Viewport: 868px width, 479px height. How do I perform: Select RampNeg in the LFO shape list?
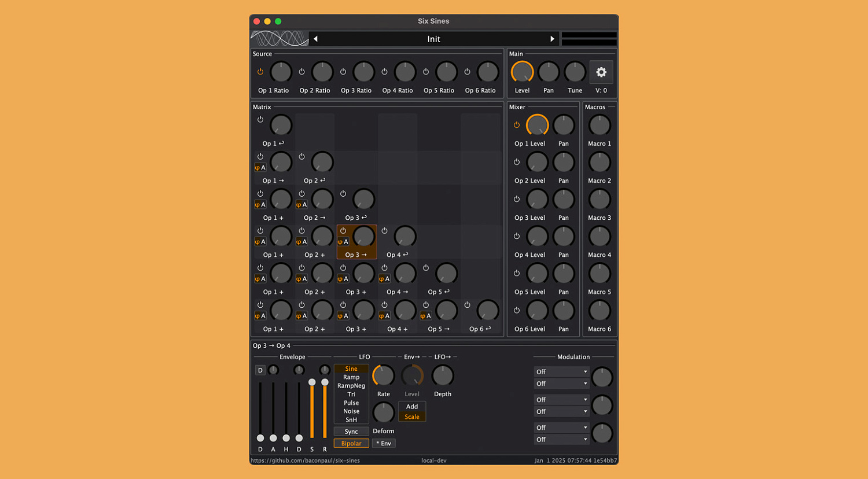[351, 386]
